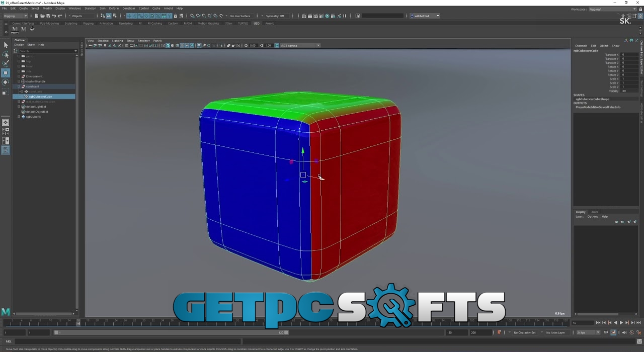Switch to the Animation shelf tab
The image size is (644, 352).
pos(106,24)
